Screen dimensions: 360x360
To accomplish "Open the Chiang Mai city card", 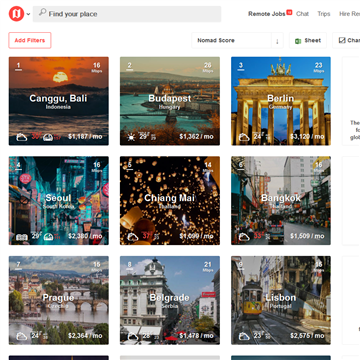I will click(170, 201).
